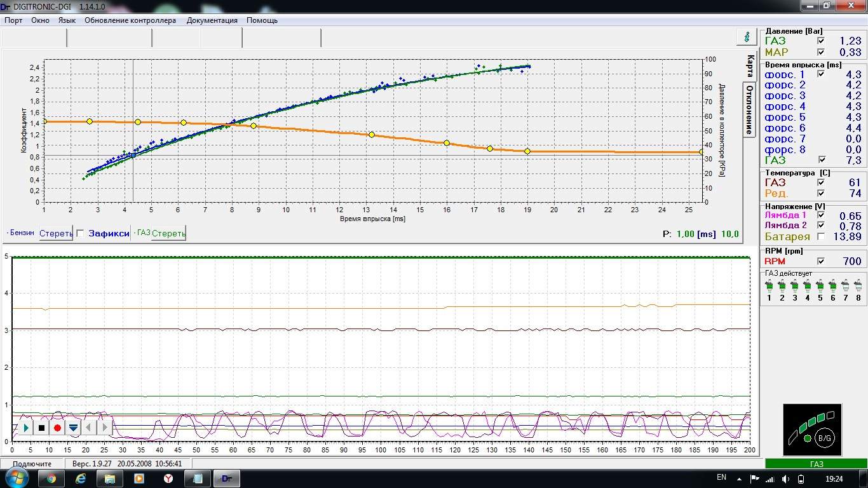
Task: Click the blue squiggle icon above Карта tab
Action: pyautogui.click(x=746, y=37)
